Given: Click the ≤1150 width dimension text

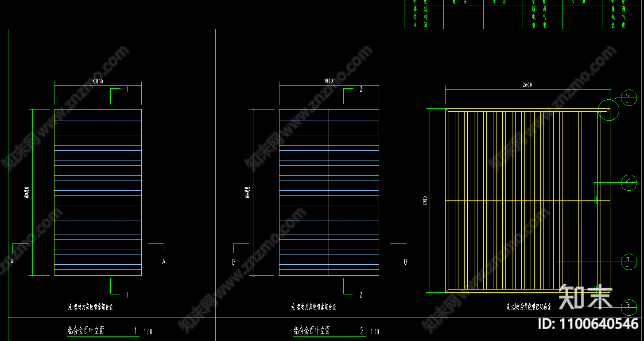Looking at the screenshot, I should [x=98, y=81].
